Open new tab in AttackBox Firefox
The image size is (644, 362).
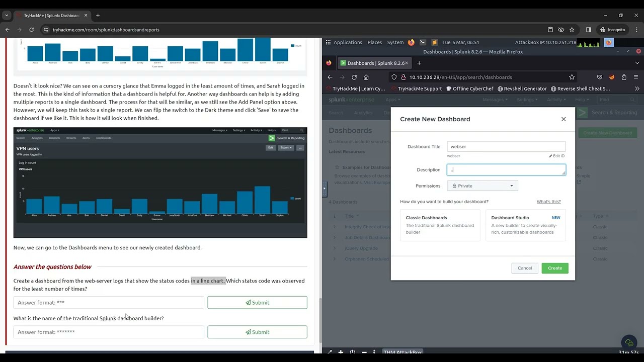pos(419,63)
